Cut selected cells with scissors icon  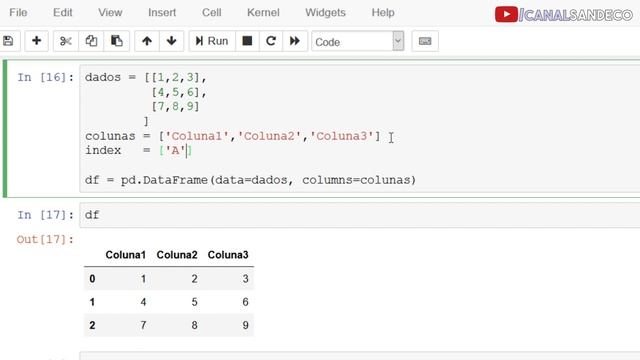point(65,41)
